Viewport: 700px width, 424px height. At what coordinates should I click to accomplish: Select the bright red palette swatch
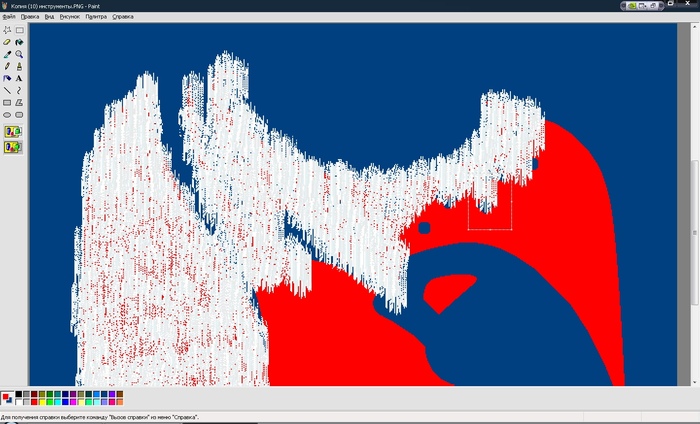pos(34,402)
